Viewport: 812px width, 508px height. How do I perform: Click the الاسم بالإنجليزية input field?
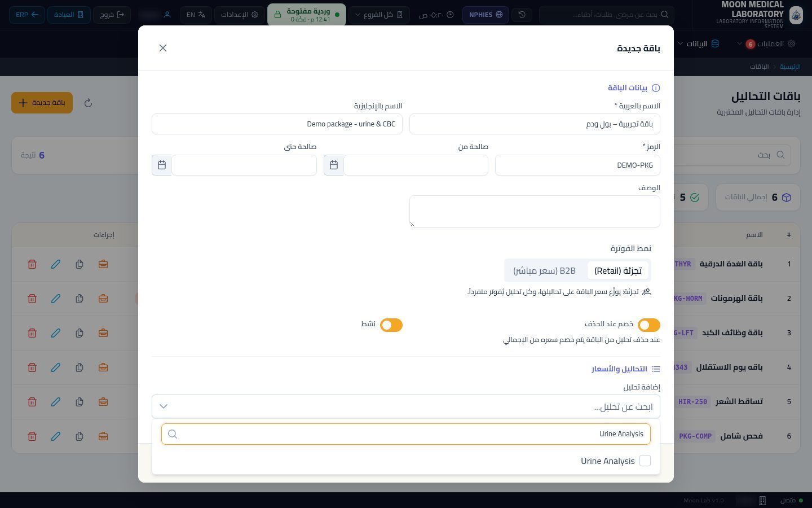coord(277,124)
